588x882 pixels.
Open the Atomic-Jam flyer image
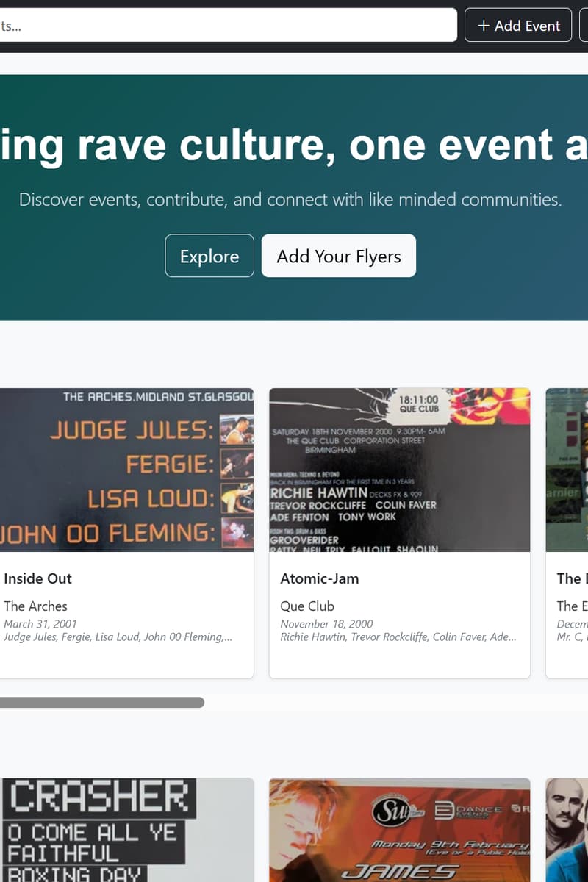pos(400,470)
